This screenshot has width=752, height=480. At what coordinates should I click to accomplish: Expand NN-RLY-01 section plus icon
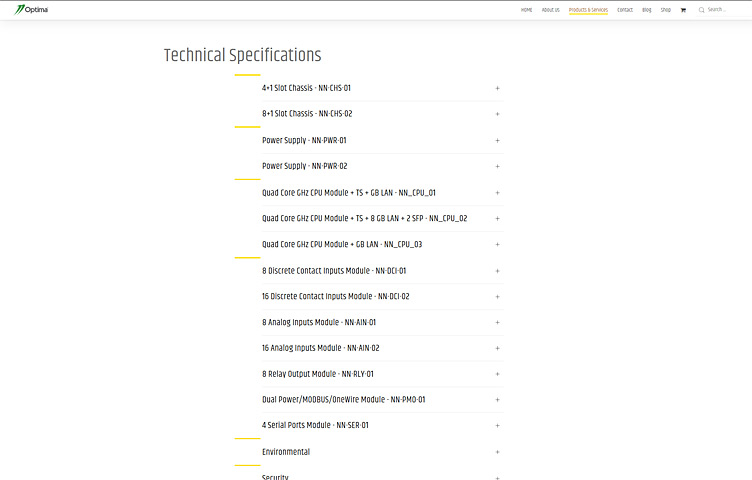tap(497, 374)
